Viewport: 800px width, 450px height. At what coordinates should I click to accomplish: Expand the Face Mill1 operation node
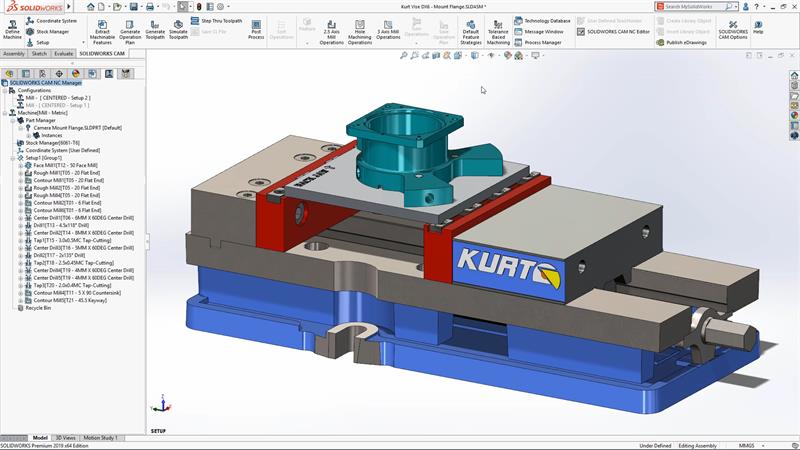pos(20,165)
